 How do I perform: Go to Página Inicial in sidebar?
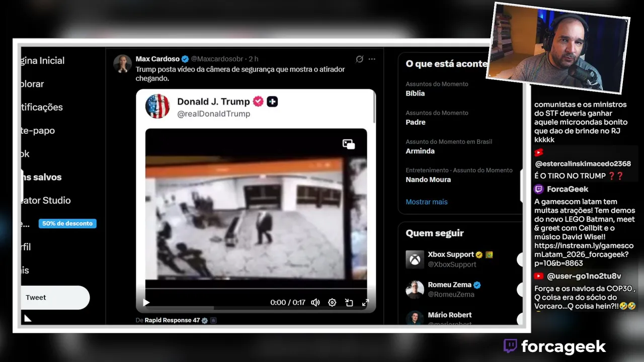tap(43, 60)
